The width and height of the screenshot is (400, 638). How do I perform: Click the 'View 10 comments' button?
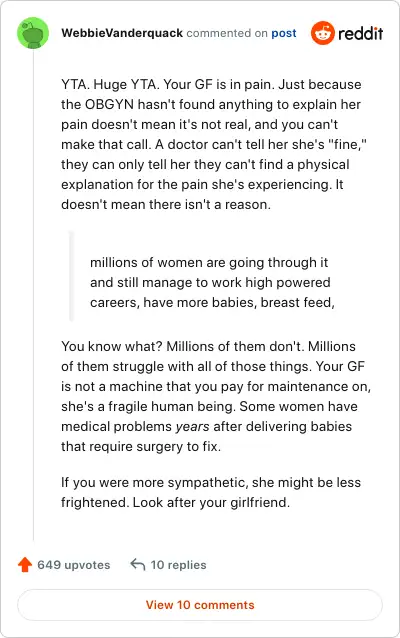pyautogui.click(x=200, y=605)
